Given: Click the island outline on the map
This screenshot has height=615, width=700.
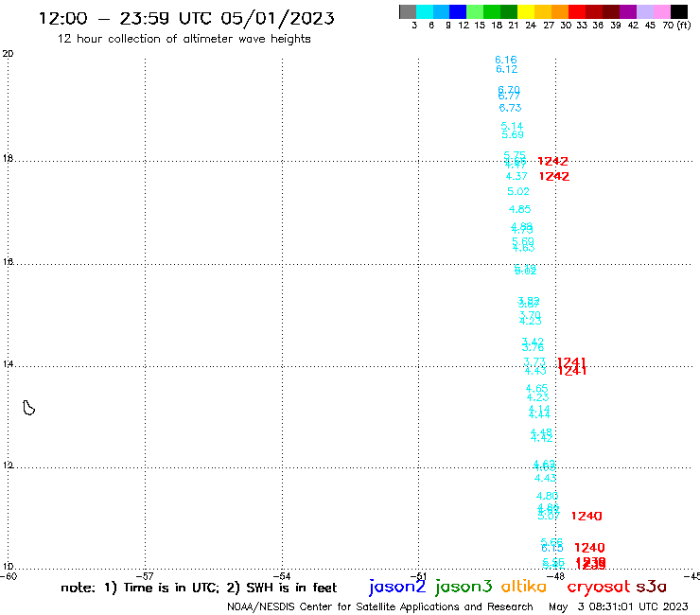Looking at the screenshot, I should 29,408.
